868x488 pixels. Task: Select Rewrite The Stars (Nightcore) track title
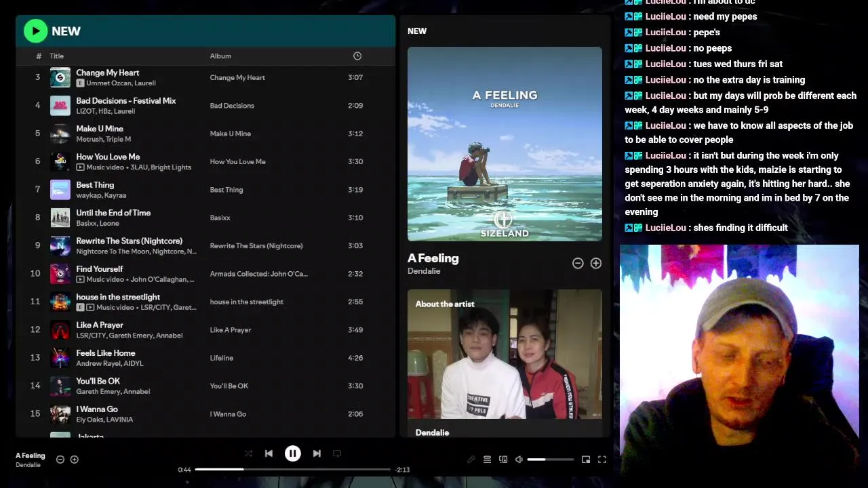[x=130, y=241]
